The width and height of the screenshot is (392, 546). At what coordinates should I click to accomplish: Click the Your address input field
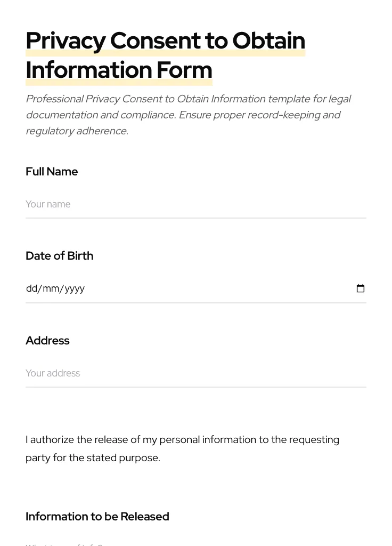(x=160, y=373)
